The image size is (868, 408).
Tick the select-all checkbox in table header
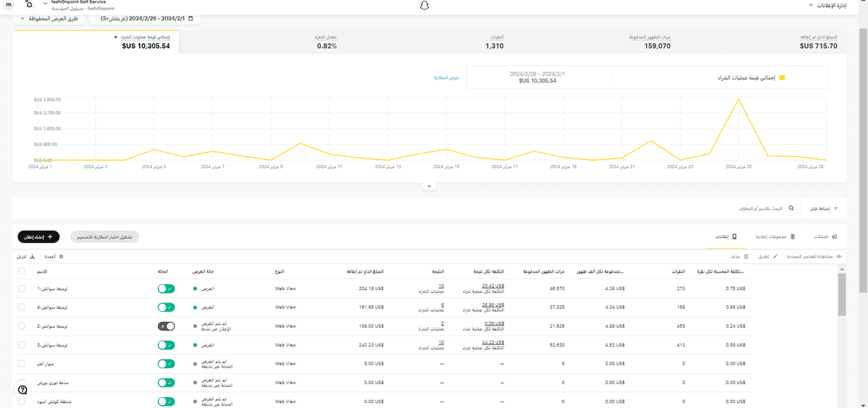pyautogui.click(x=21, y=271)
